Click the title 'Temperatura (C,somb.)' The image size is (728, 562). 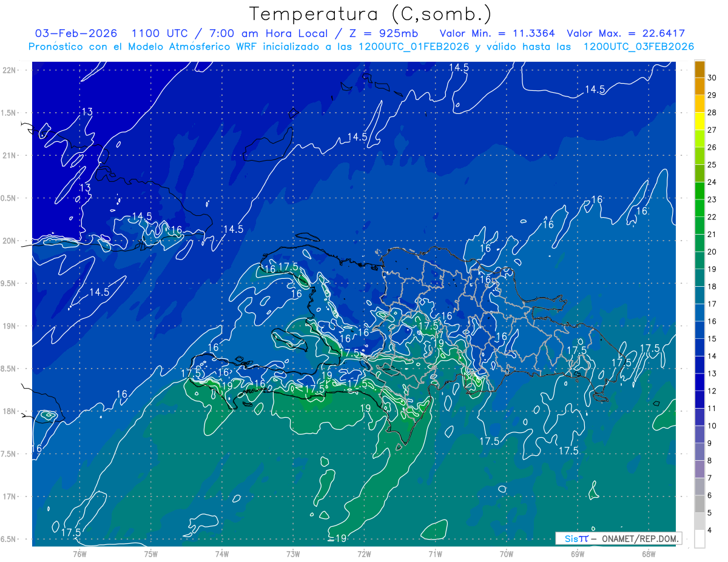(x=371, y=15)
